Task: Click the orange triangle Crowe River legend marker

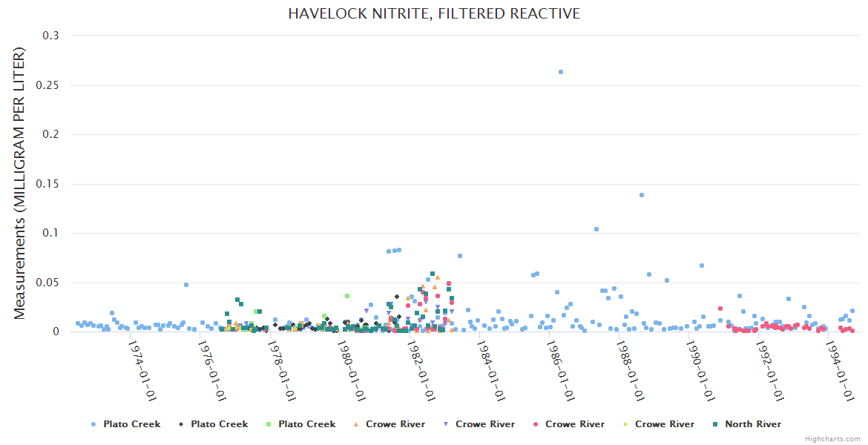Action: [x=356, y=424]
